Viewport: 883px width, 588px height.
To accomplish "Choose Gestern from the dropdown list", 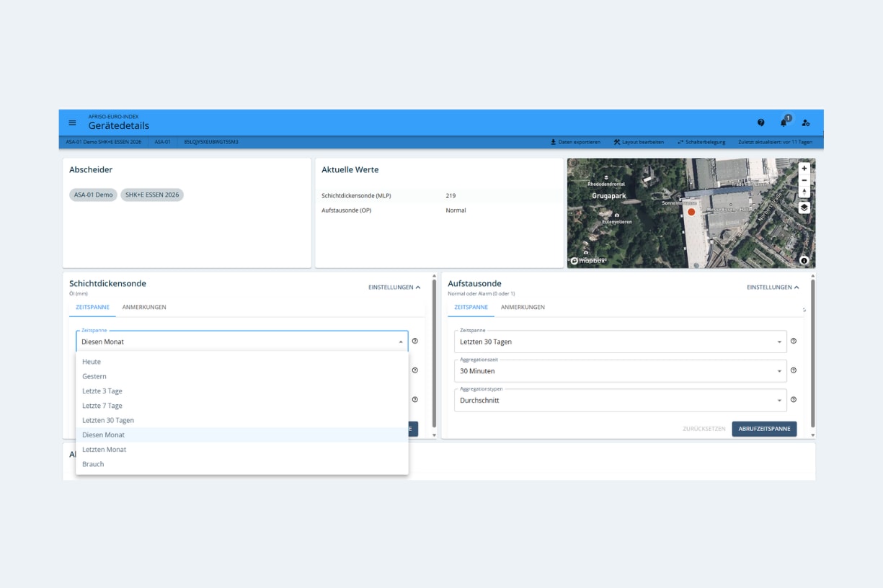I will (x=242, y=376).
